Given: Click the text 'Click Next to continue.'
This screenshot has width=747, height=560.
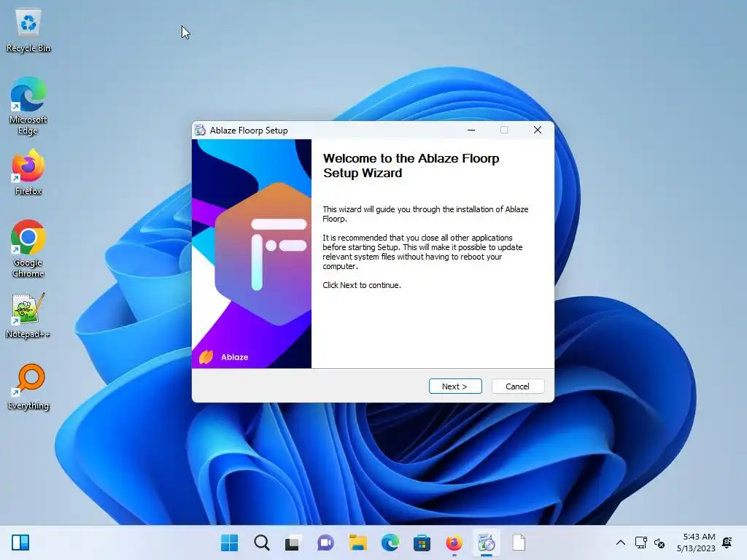Looking at the screenshot, I should pyautogui.click(x=362, y=285).
